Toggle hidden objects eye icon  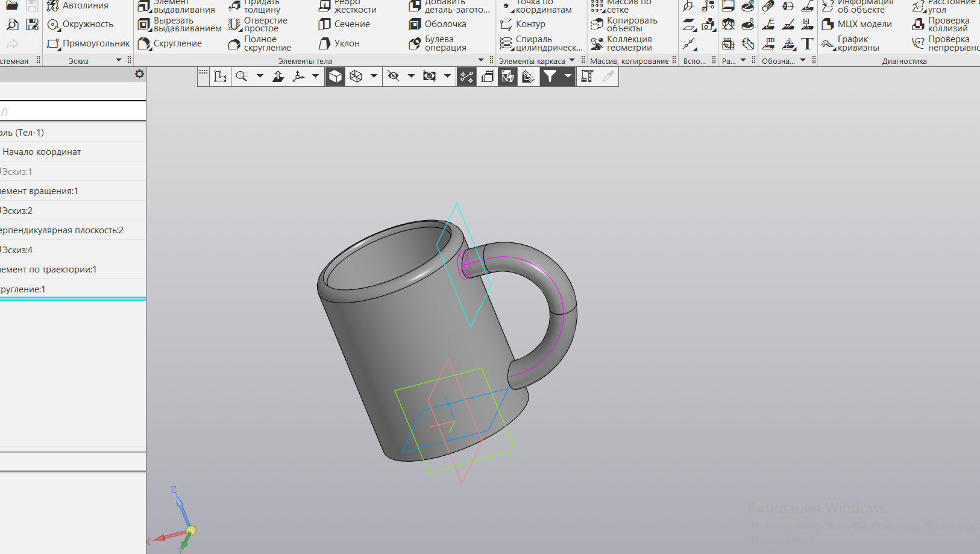pyautogui.click(x=394, y=77)
